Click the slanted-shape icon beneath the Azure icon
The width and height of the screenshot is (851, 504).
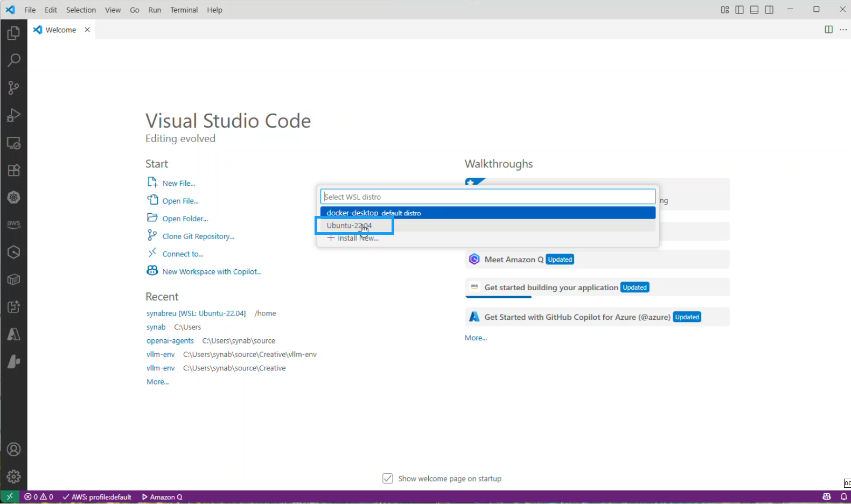click(x=13, y=362)
